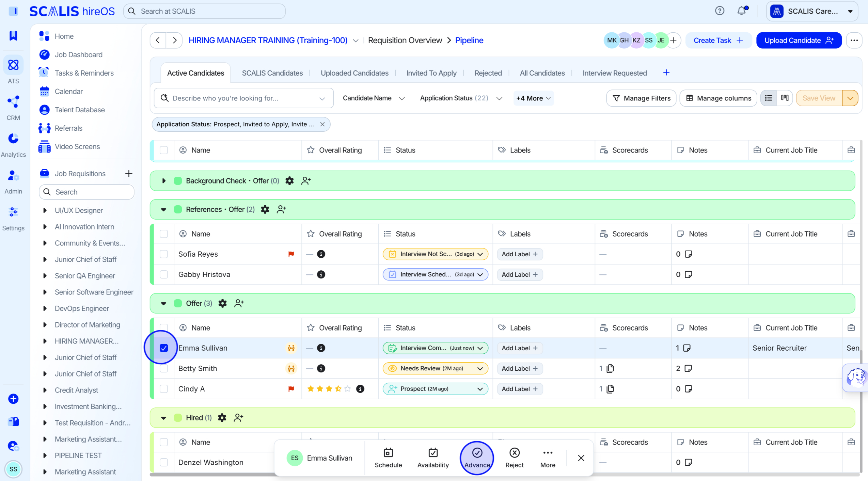Open Betty Smith's scorecard icon
This screenshot has width=868, height=481.
pos(610,368)
